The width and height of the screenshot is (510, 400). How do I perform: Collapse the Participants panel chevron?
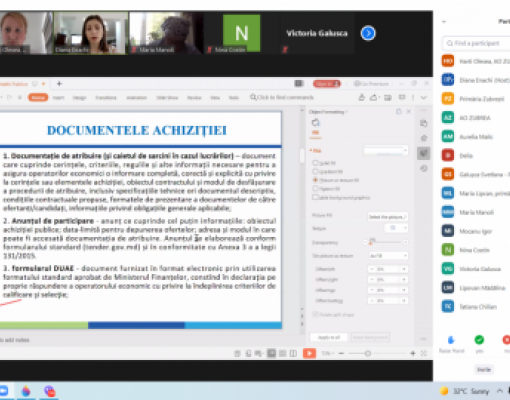coord(444,22)
